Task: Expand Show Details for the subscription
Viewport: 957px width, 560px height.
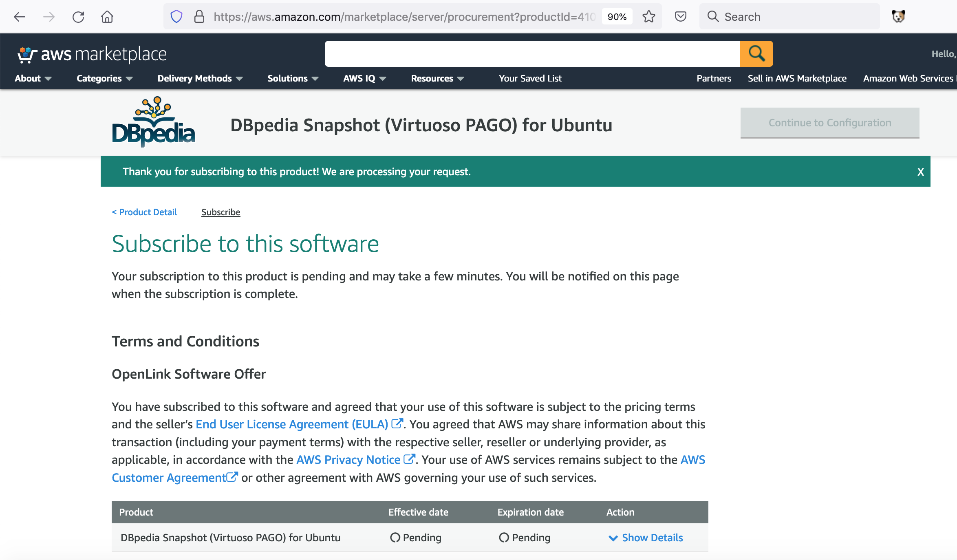Action: (x=646, y=538)
